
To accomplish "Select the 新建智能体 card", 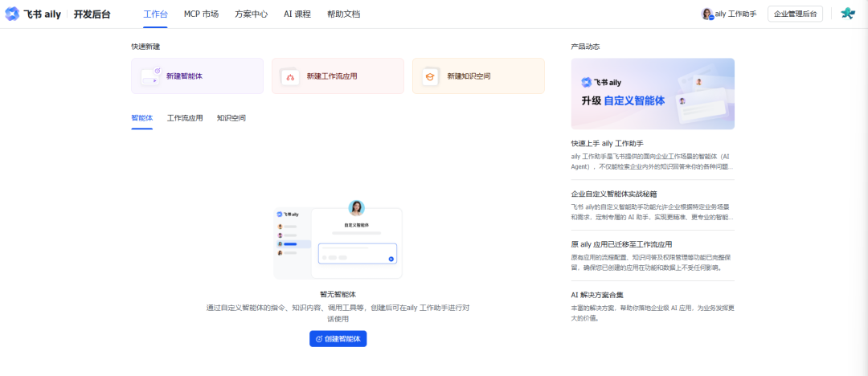I will tap(197, 76).
